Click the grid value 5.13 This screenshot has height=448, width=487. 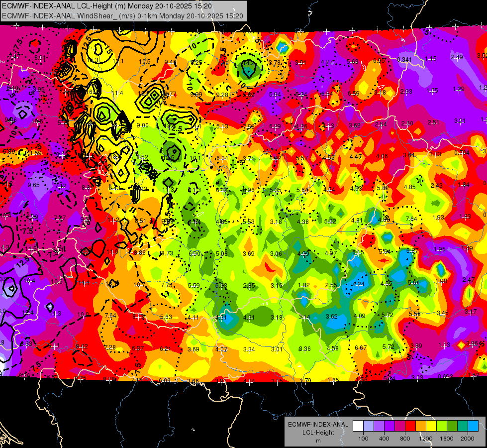click(222, 126)
